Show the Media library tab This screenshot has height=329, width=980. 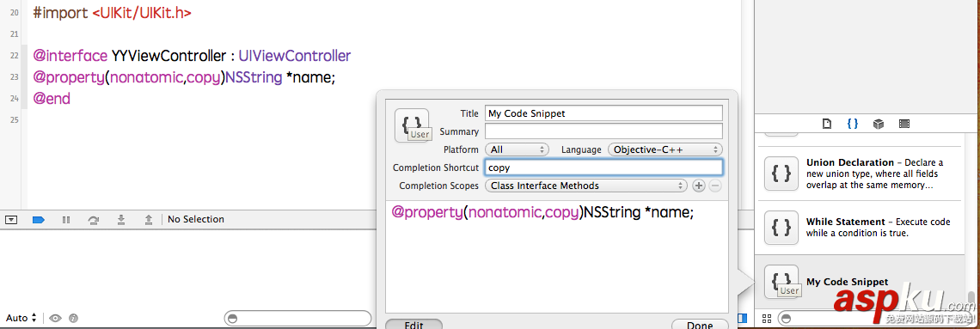[x=903, y=124]
